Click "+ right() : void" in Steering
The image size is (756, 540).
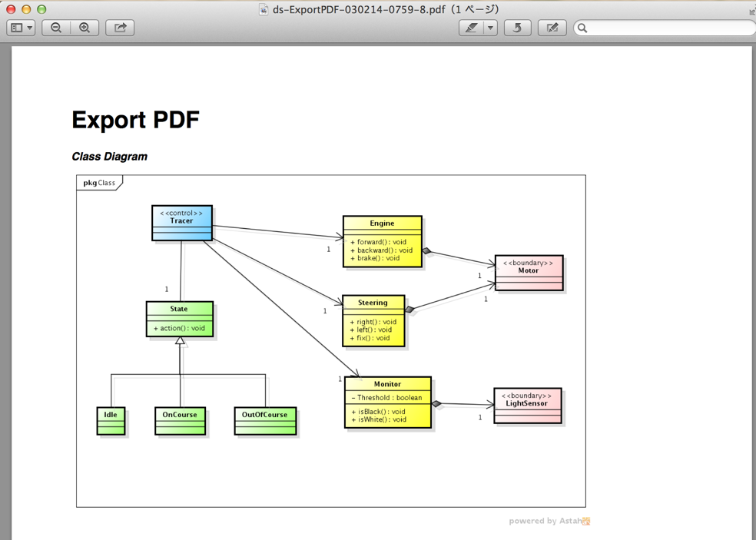point(373,322)
